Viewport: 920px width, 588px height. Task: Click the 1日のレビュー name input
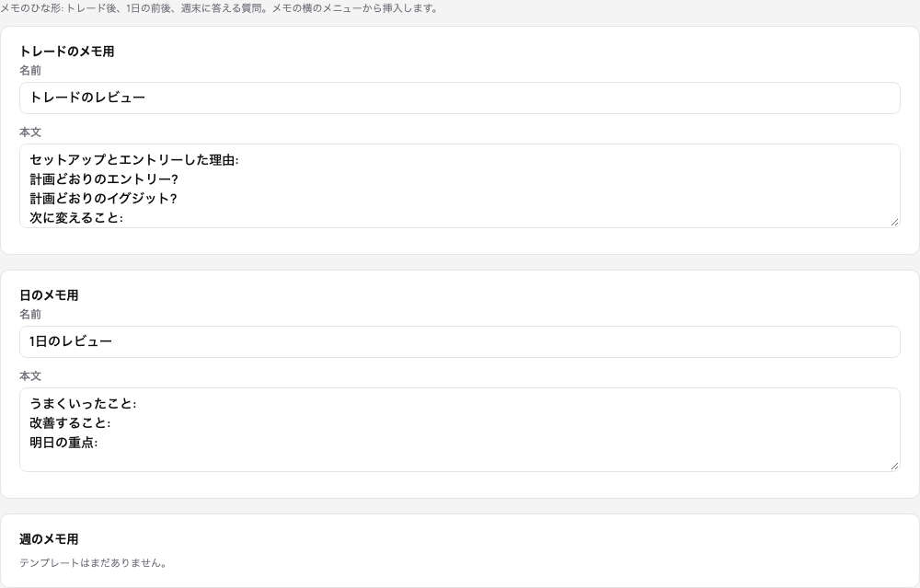click(459, 341)
